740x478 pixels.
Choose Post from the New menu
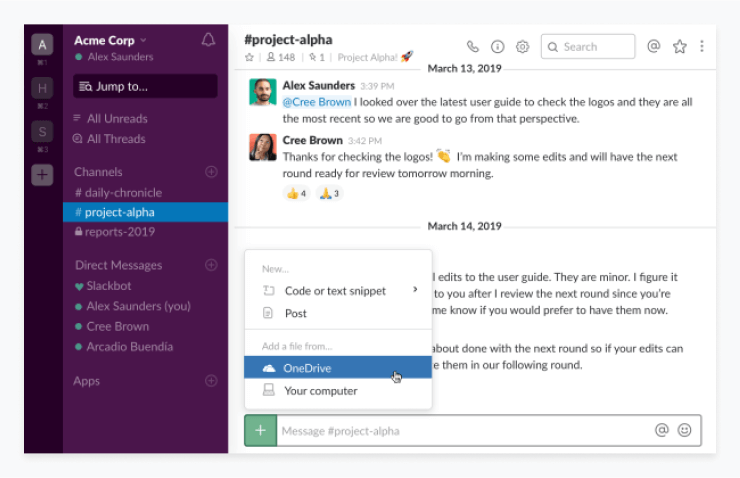tap(338, 313)
